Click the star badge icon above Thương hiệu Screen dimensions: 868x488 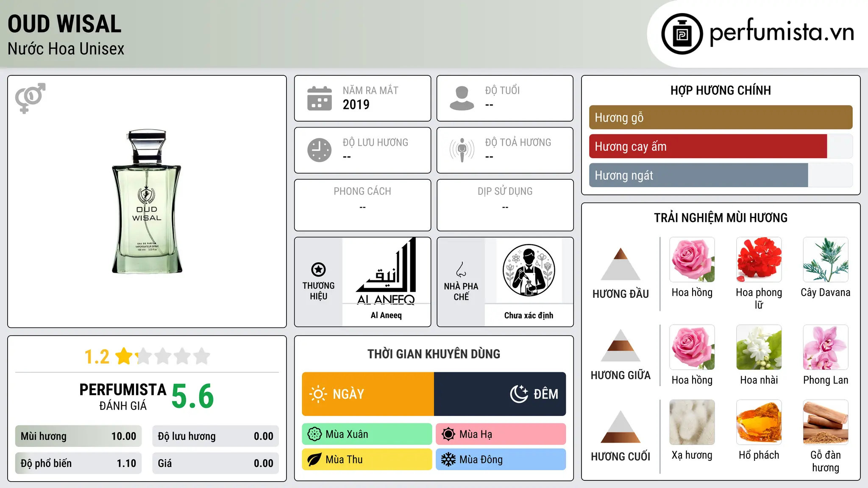coord(318,269)
